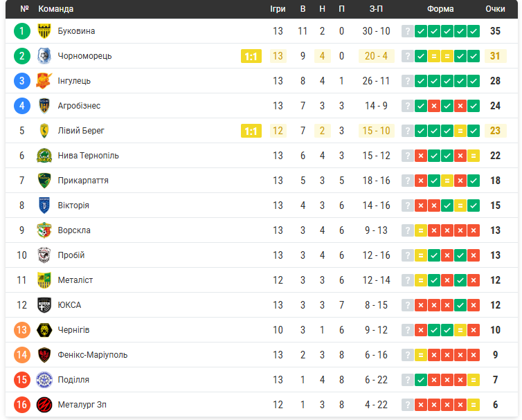Click Буковина's upcoming match question mark

(408, 31)
